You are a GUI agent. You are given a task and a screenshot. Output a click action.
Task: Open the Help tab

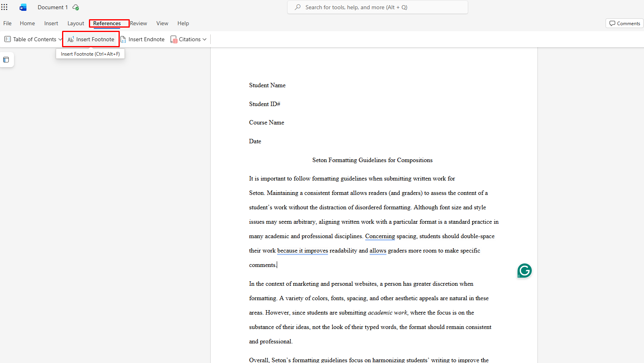pyautogui.click(x=183, y=23)
